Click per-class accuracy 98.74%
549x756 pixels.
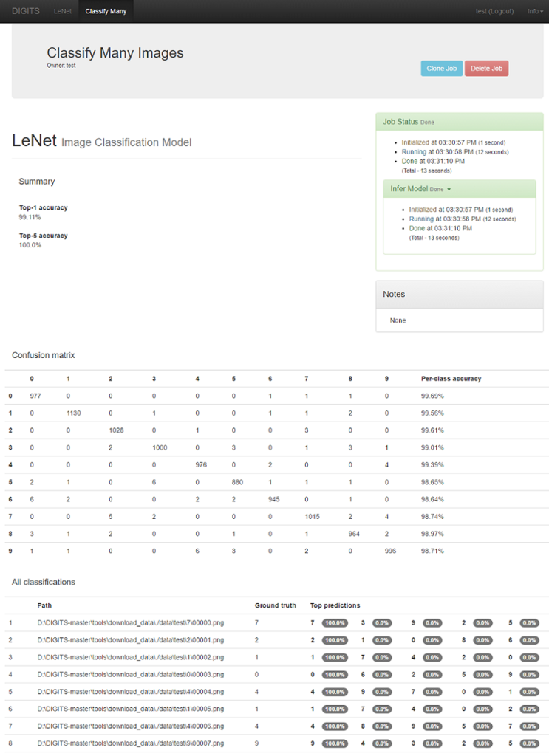tap(432, 516)
